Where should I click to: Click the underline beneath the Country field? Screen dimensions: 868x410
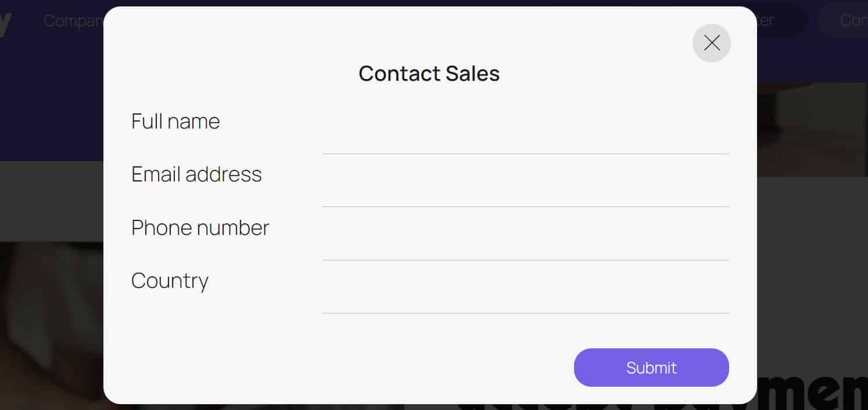(526, 314)
